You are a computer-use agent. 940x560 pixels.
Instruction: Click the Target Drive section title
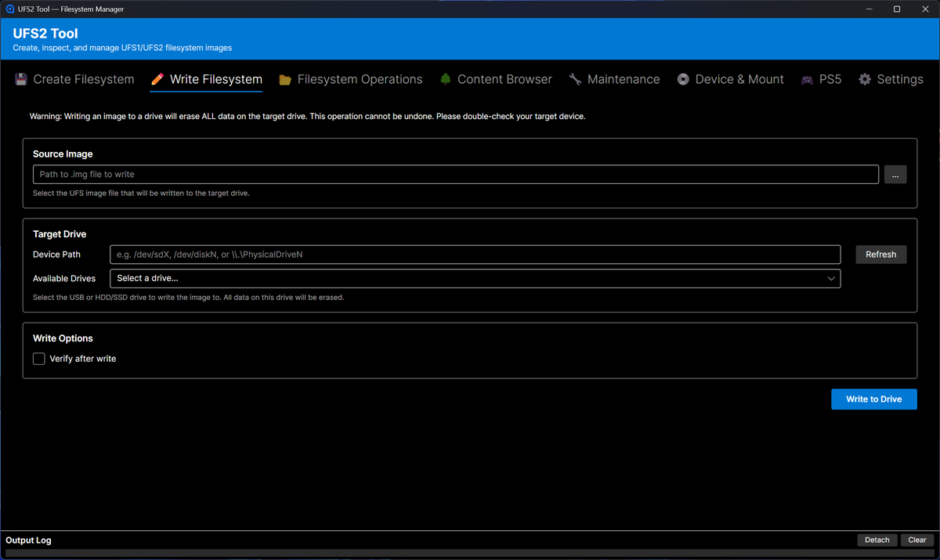pos(60,234)
